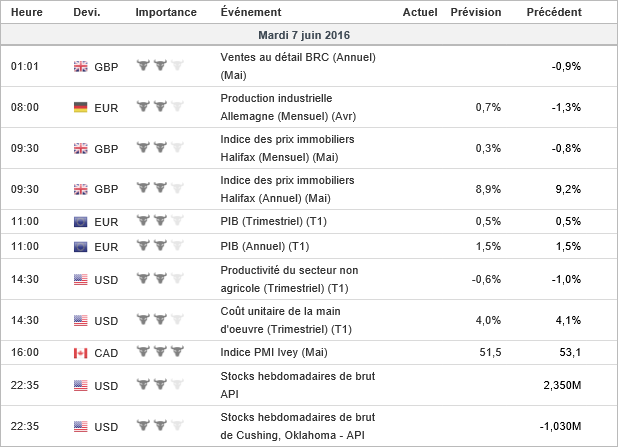Viewport: 620px width, 448px height.
Task: Click the US flag in the Productivité row
Action: click(x=81, y=279)
